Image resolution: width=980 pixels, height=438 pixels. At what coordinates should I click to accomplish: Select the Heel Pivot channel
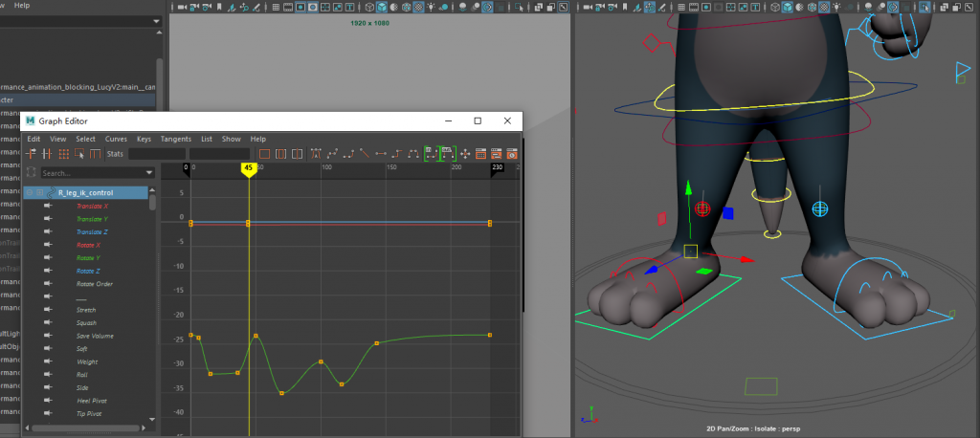pos(90,401)
